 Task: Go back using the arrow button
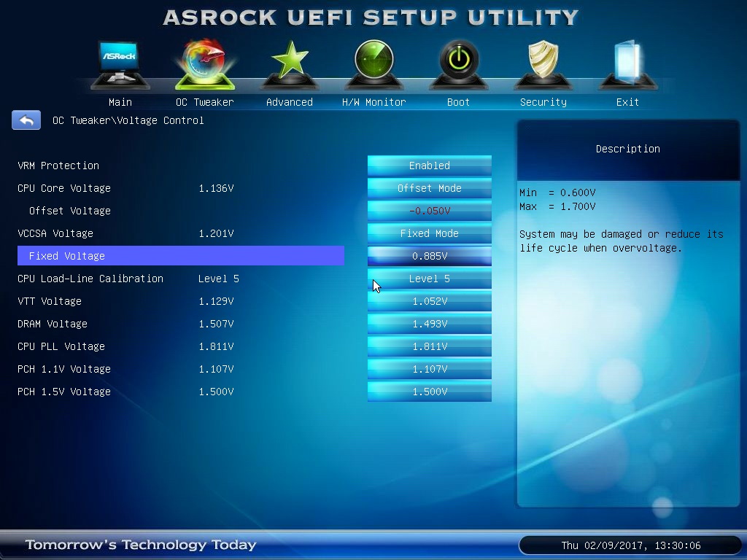26,120
